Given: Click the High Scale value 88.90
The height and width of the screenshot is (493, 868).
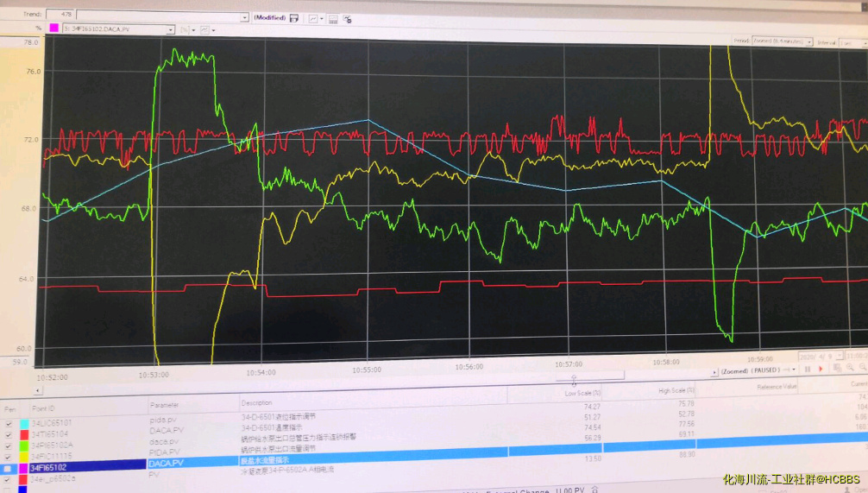Looking at the screenshot, I should pos(687,454).
